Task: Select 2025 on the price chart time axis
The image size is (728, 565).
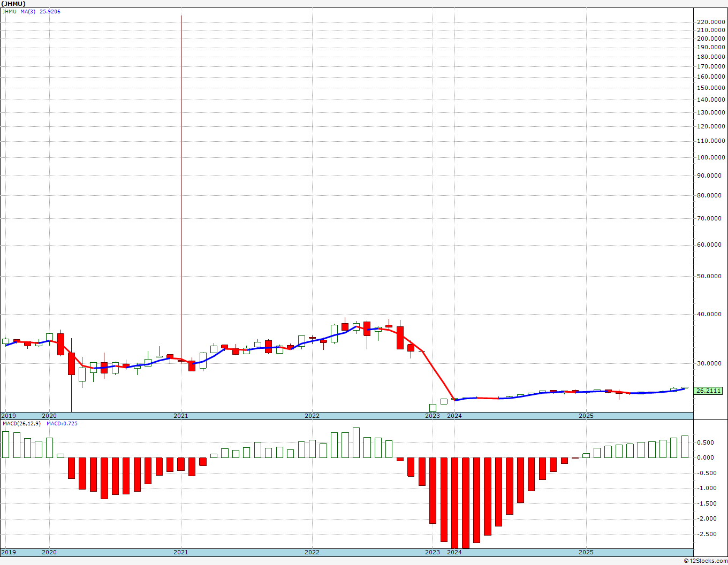Action: tap(586, 416)
